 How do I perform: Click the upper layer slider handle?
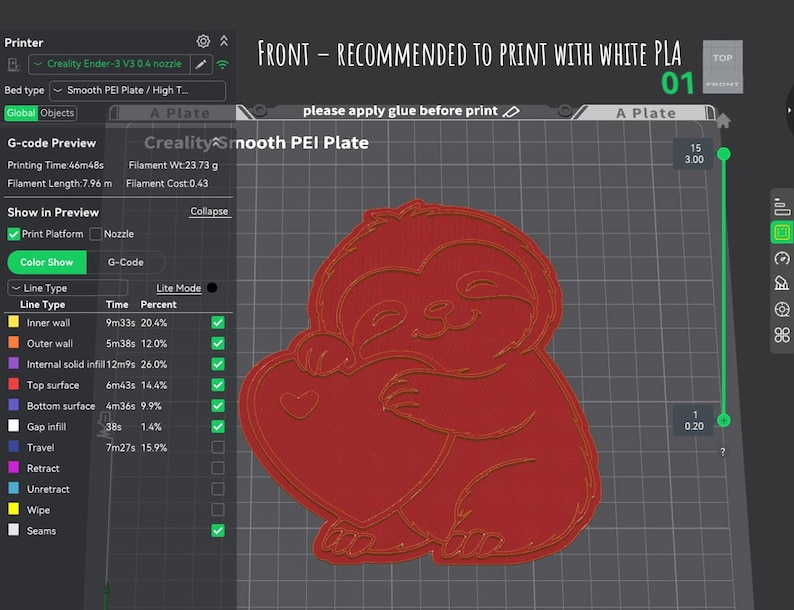[x=724, y=154]
